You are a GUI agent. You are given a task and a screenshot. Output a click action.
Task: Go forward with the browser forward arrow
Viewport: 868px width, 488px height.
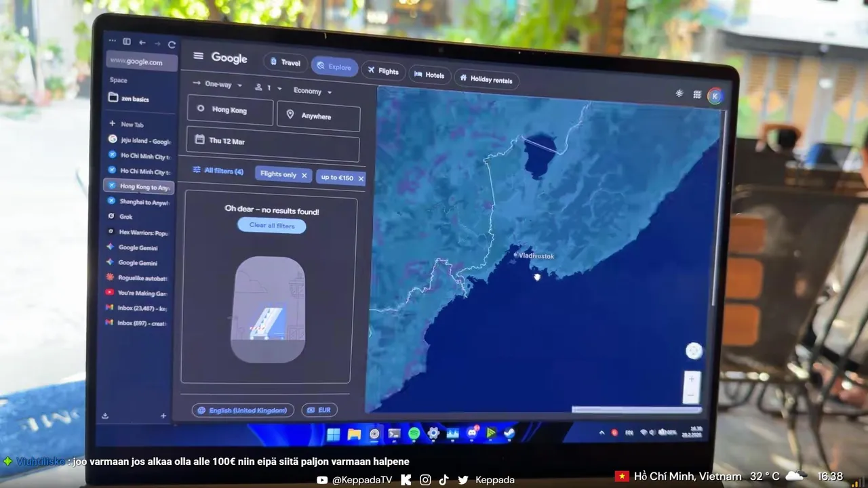[x=157, y=43]
